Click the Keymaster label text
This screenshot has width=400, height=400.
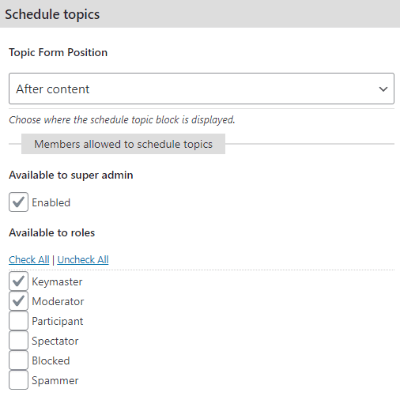tap(57, 282)
